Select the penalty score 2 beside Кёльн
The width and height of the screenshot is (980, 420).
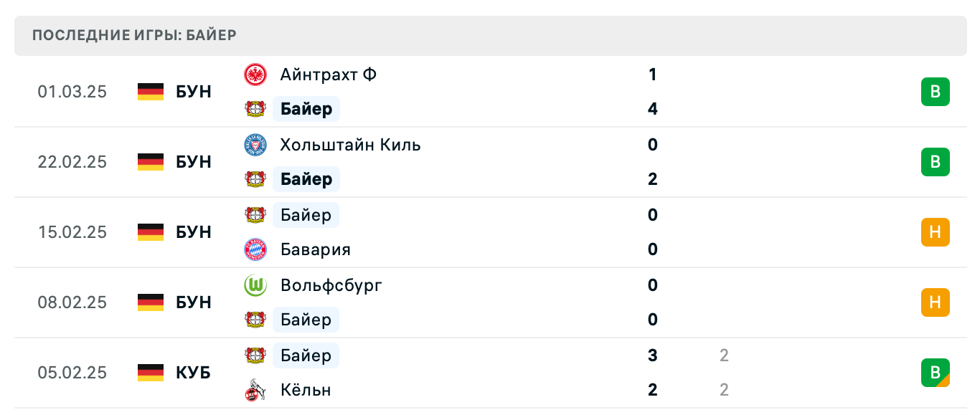pyautogui.click(x=724, y=390)
